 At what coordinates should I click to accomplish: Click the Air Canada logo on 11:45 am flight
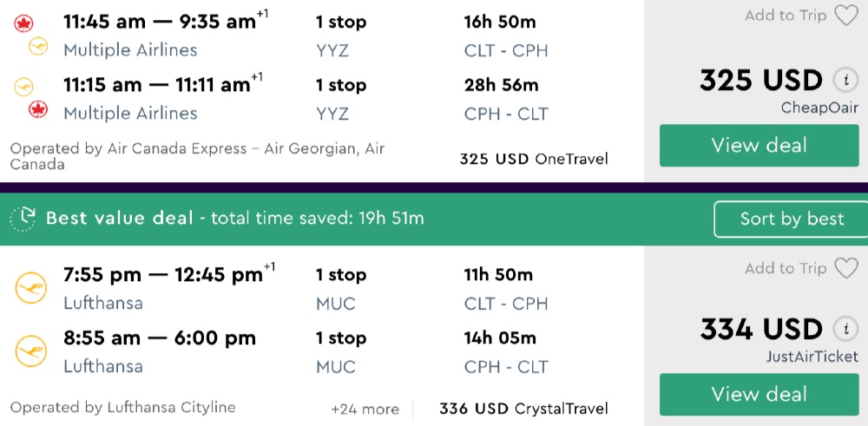click(x=24, y=23)
